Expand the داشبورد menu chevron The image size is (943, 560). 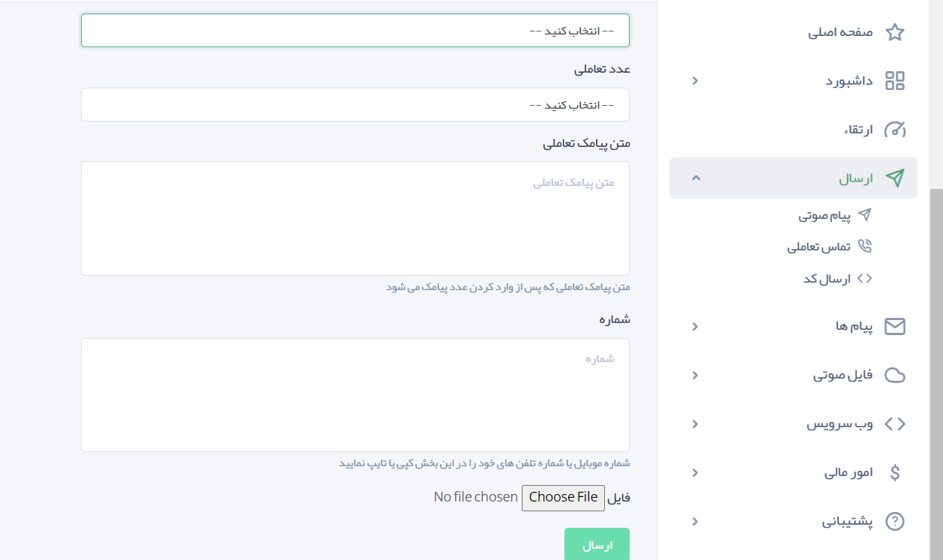[x=695, y=81]
